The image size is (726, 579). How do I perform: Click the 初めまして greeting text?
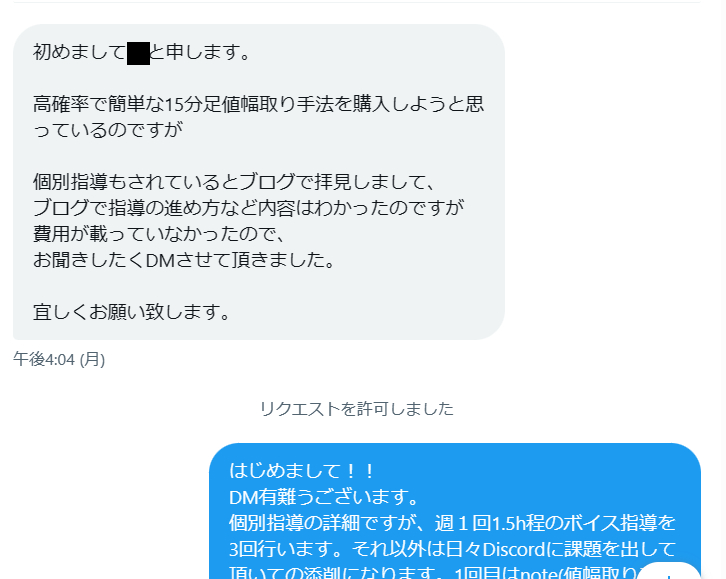pos(80,52)
